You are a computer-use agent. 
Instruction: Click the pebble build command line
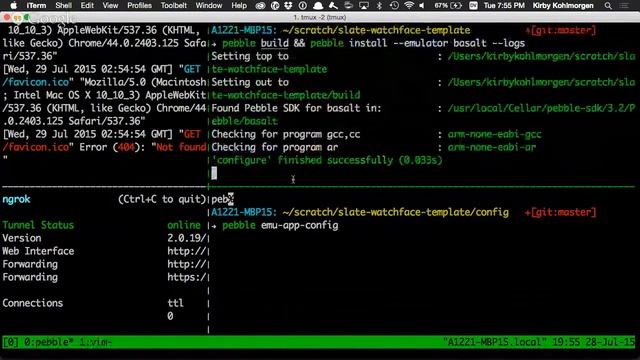(368, 43)
